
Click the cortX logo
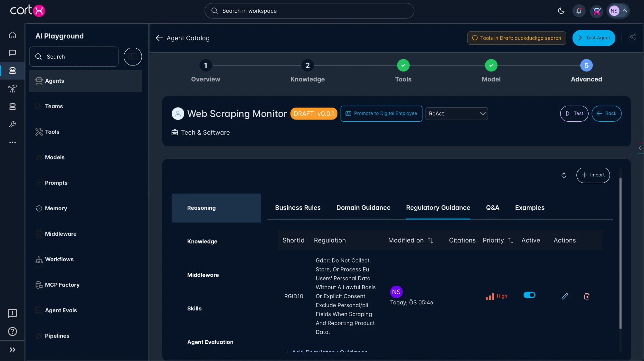click(x=28, y=11)
